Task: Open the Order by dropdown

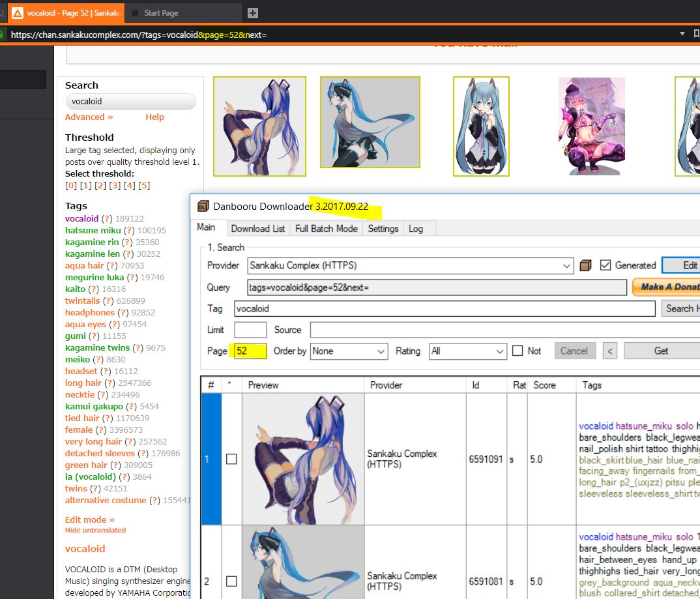Action: (x=349, y=351)
